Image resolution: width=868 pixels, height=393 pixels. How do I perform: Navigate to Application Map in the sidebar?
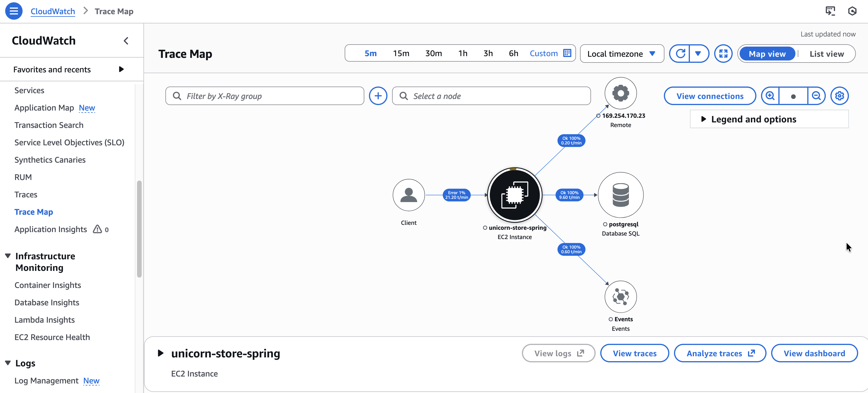pos(44,108)
